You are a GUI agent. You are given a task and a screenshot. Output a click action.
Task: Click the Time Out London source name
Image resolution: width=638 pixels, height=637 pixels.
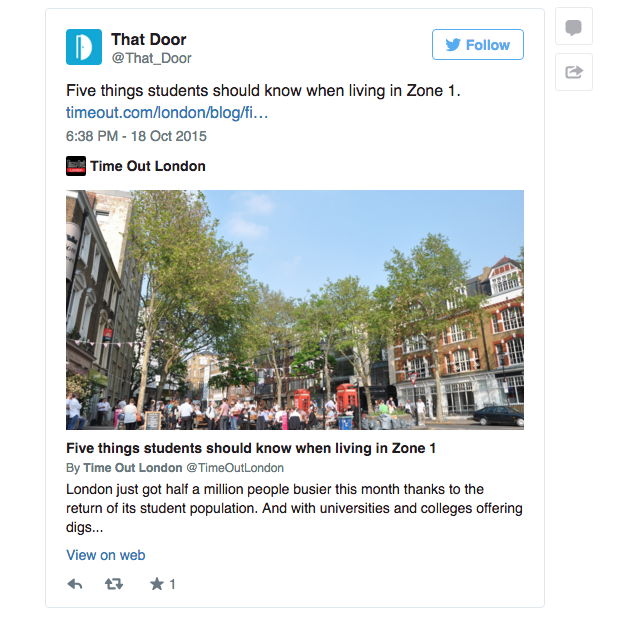coord(148,166)
